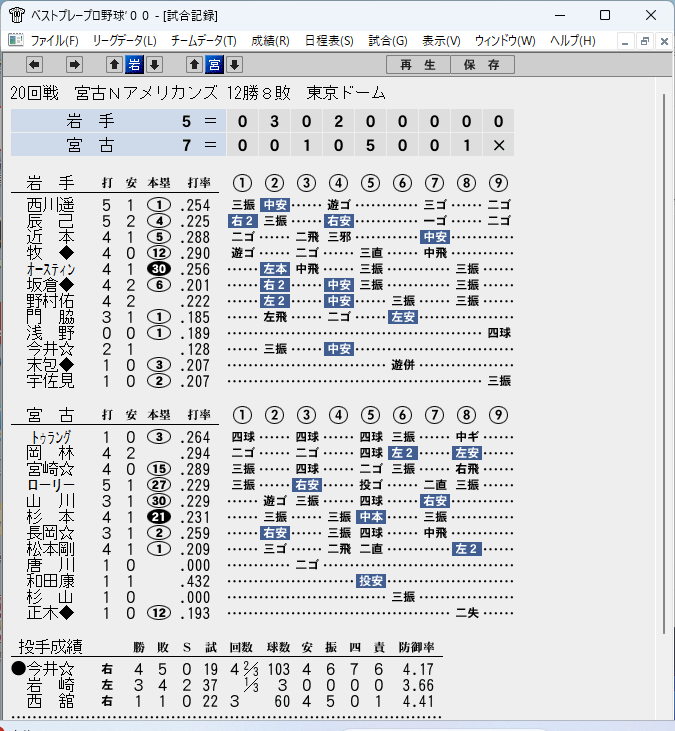Click 遊併 result in 末包's row
This screenshot has height=731, width=675.
point(403,365)
